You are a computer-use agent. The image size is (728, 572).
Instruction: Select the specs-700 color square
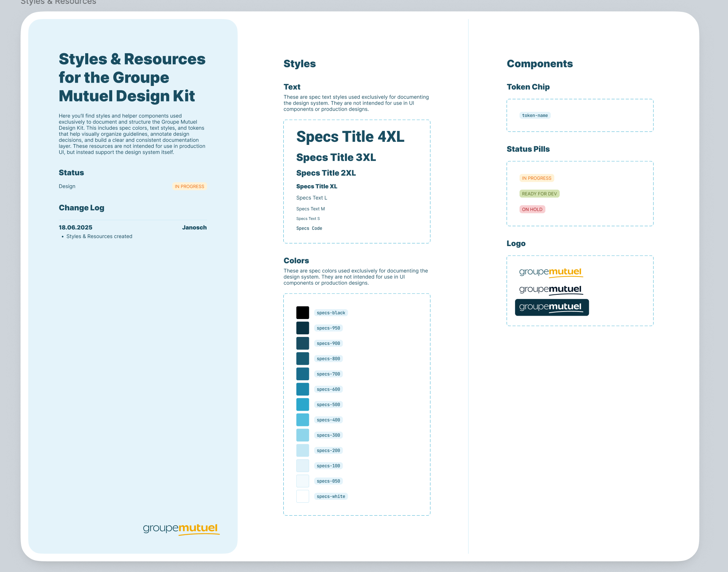(x=302, y=374)
